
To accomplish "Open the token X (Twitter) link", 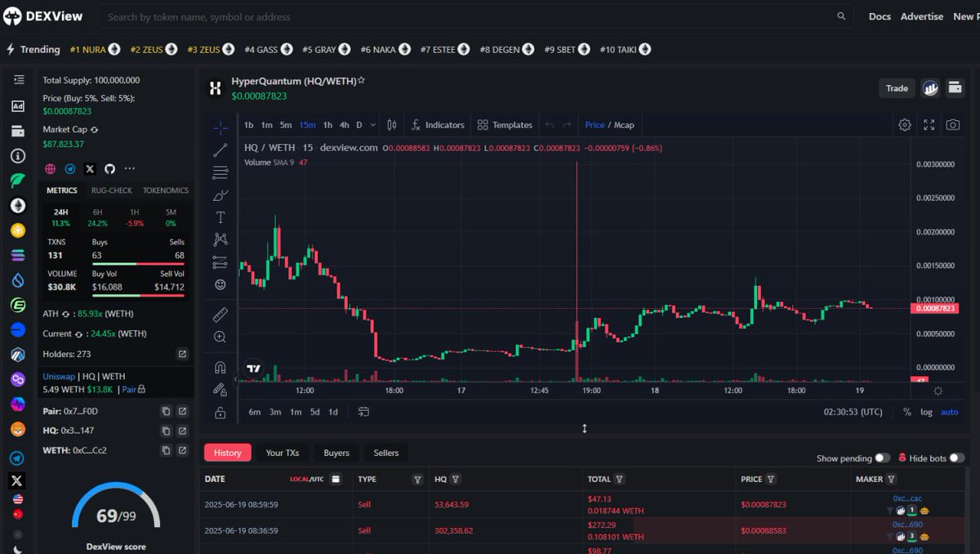I will [x=90, y=169].
